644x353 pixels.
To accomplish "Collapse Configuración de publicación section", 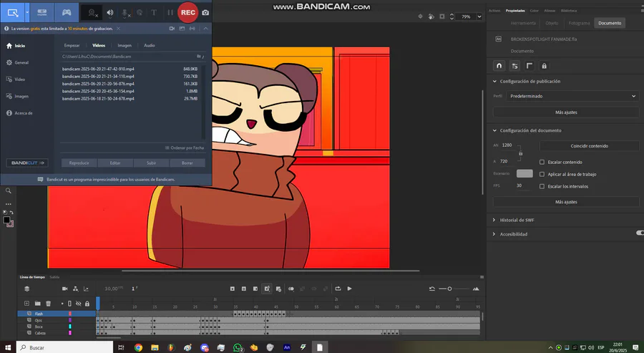I will tap(494, 82).
